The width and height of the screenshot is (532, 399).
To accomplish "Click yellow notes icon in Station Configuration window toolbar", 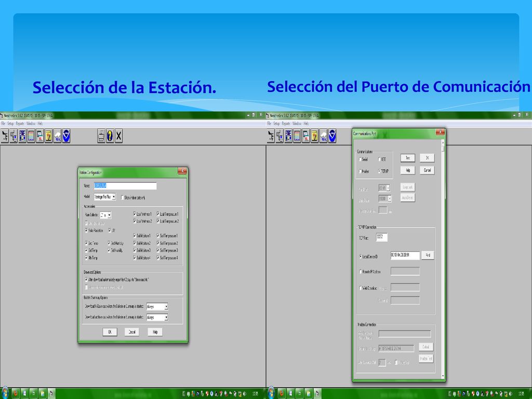I will coord(49,136).
